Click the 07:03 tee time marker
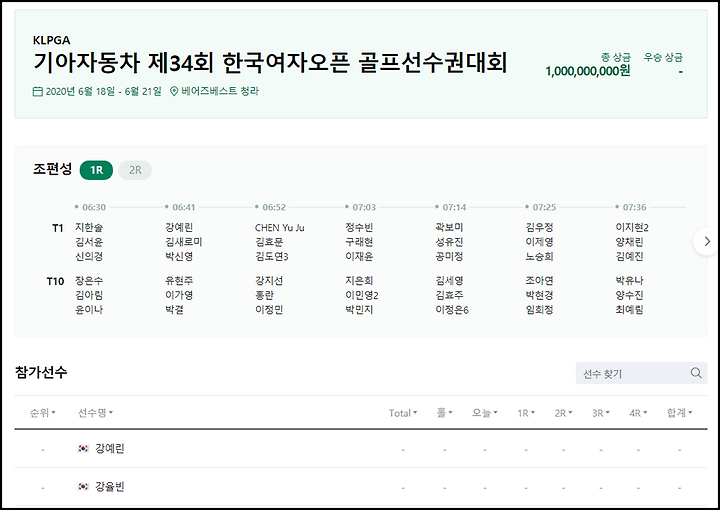 360,207
